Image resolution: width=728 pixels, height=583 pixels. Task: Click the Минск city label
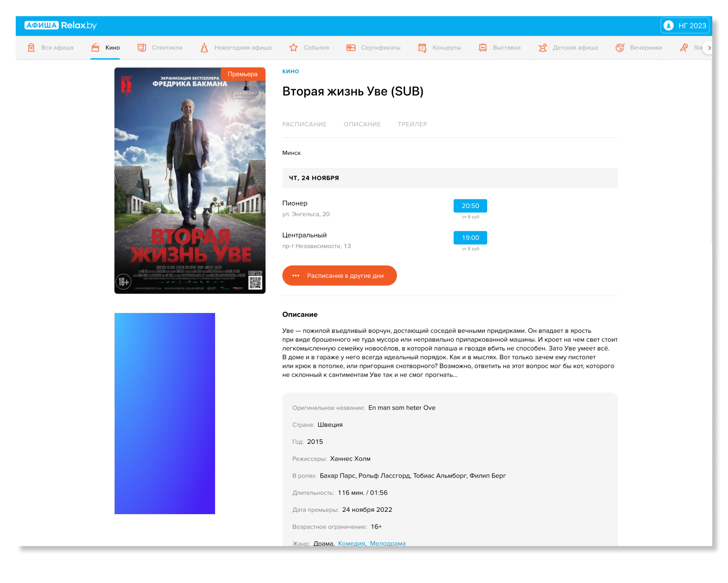coord(291,153)
